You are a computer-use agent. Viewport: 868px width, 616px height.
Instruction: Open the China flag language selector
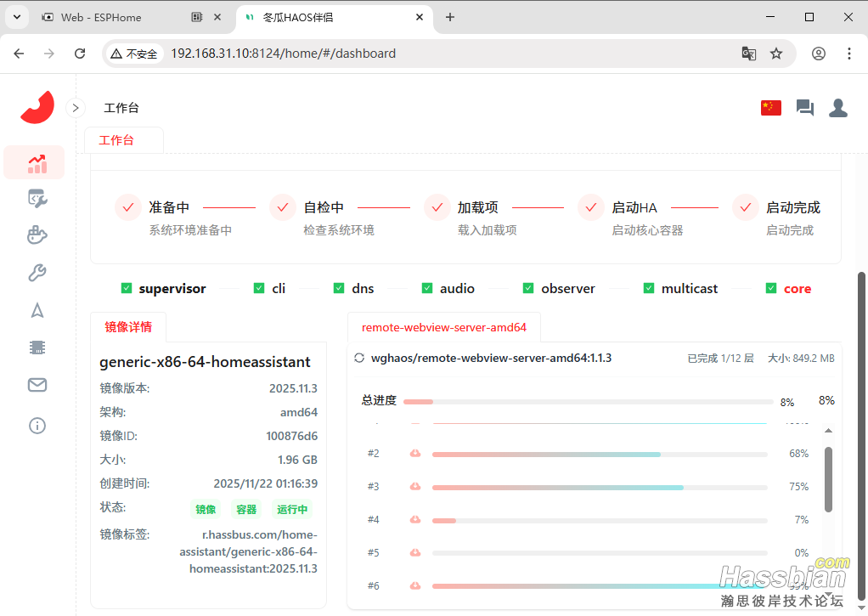[770, 108]
